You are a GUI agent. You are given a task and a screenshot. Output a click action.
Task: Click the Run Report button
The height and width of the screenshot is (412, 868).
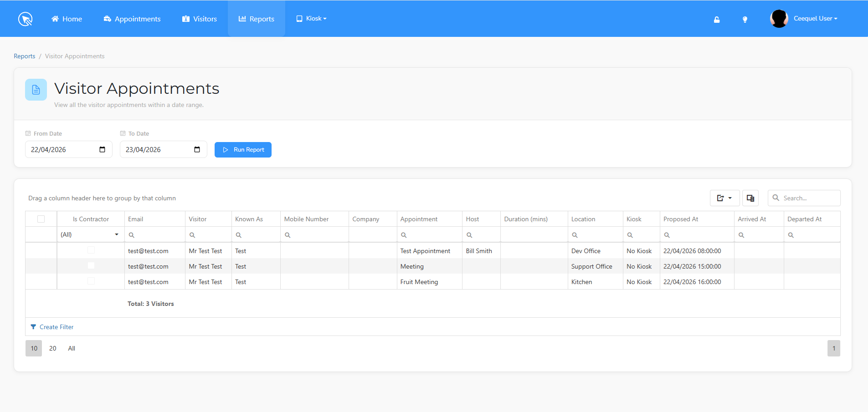(243, 150)
